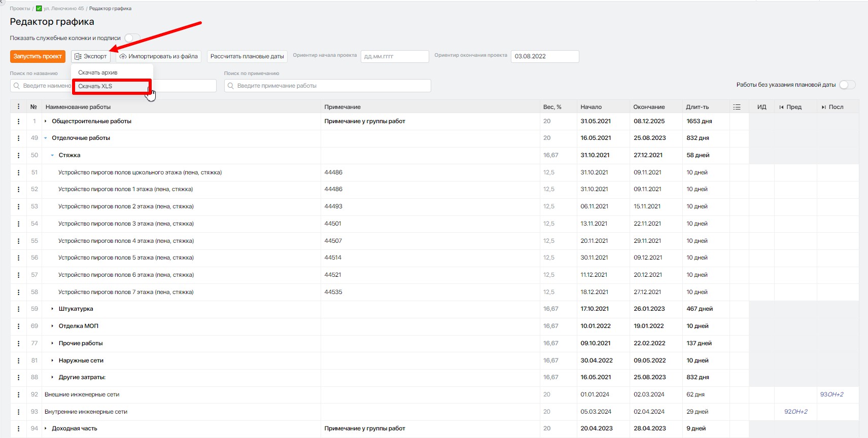Open the Экспорт dropdown

[x=91, y=56]
